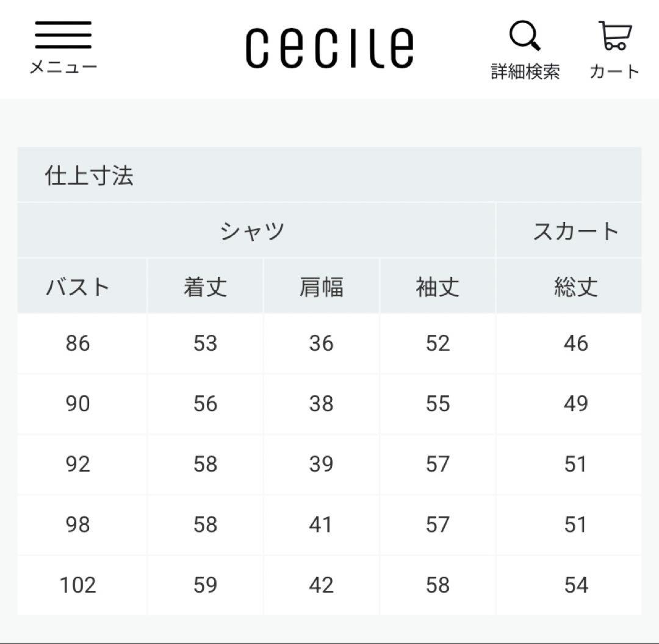Select the 着丈 column header

pos(206,287)
